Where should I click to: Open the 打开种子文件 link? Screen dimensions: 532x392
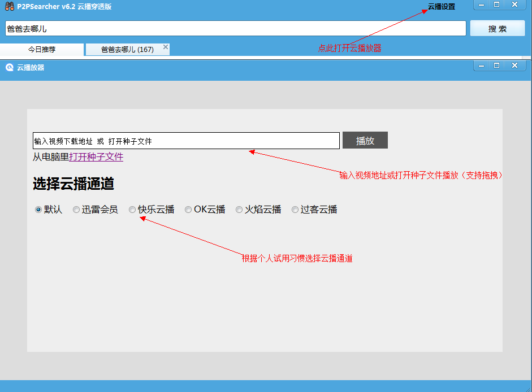click(96, 157)
